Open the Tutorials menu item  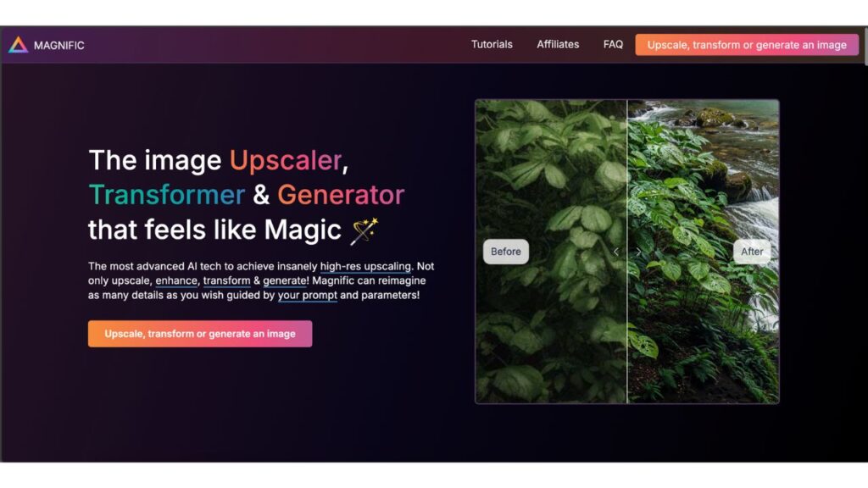tap(492, 44)
